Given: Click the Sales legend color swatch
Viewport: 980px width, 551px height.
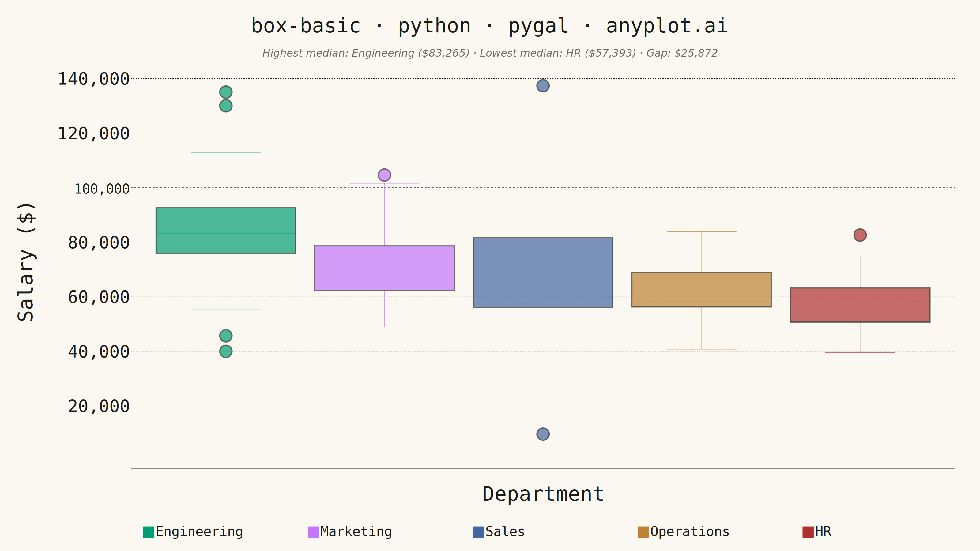Looking at the screenshot, I should (478, 532).
